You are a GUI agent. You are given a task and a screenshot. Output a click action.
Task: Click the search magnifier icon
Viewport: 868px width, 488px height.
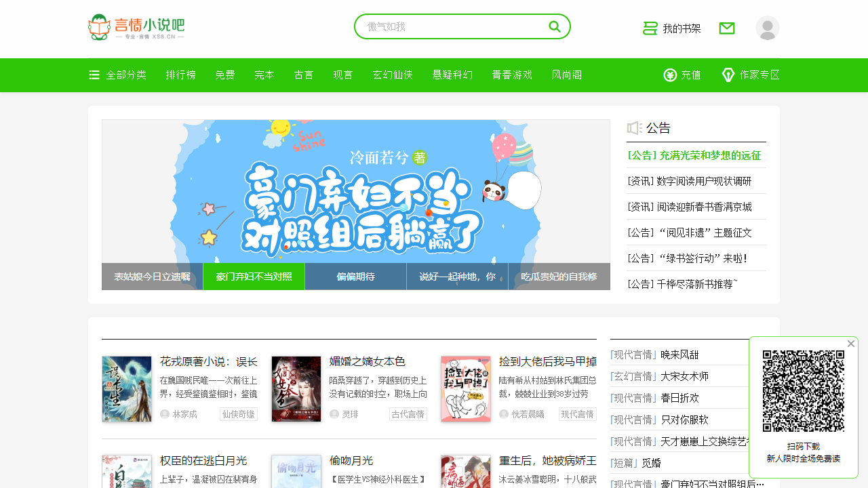(555, 26)
